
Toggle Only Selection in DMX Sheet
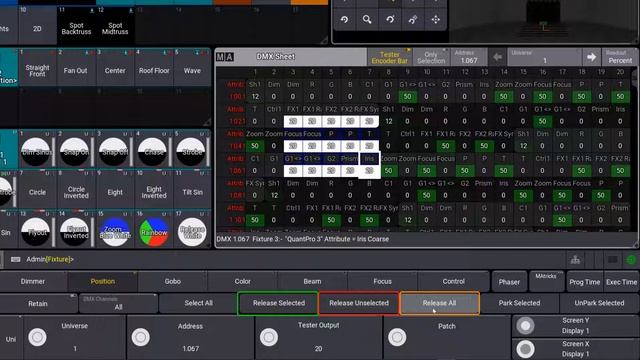(x=431, y=57)
